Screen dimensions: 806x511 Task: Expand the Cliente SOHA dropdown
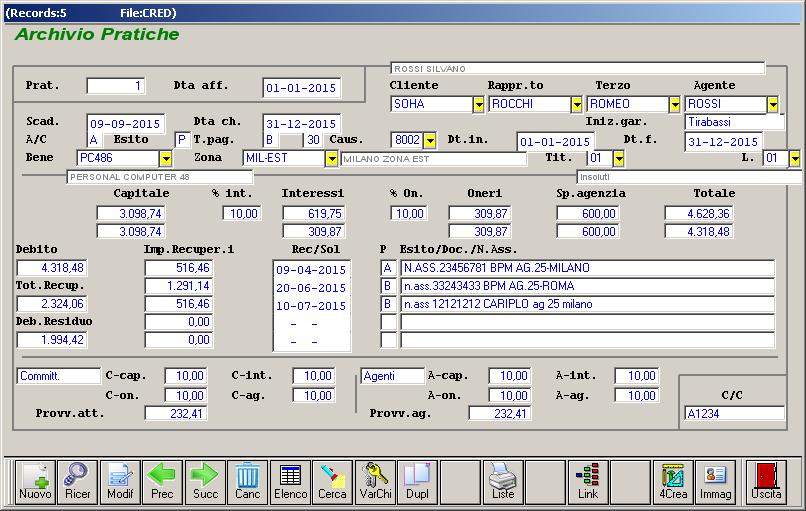click(x=479, y=104)
